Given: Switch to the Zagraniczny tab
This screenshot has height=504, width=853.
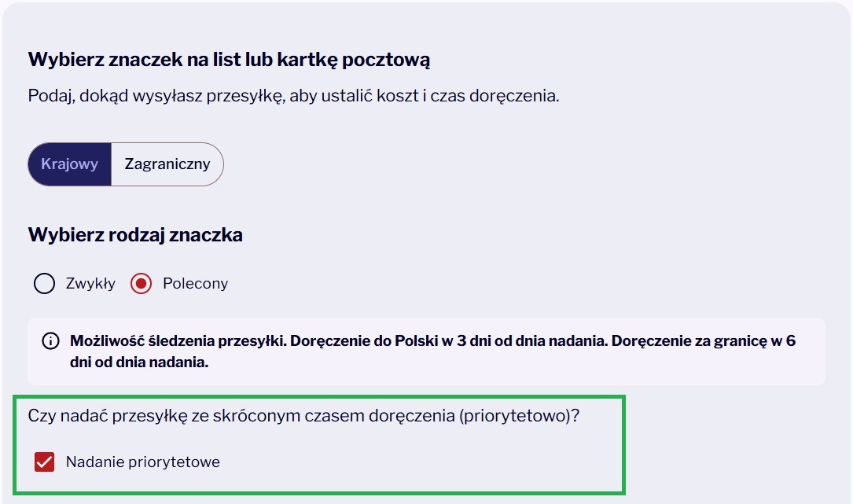Looking at the screenshot, I should [x=167, y=164].
